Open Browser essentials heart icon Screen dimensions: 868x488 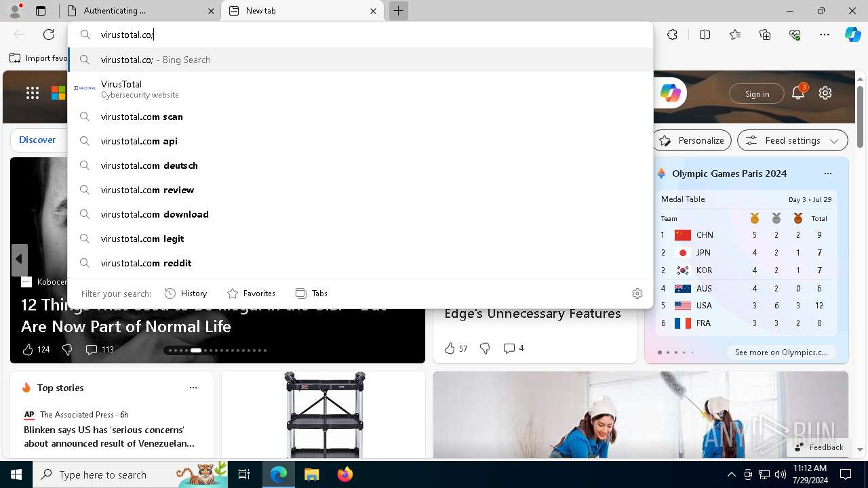coord(795,35)
